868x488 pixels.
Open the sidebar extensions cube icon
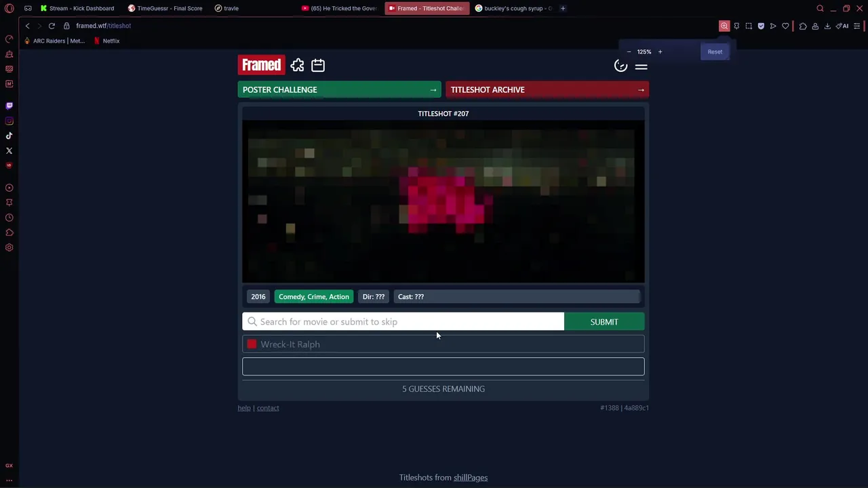click(x=9, y=232)
